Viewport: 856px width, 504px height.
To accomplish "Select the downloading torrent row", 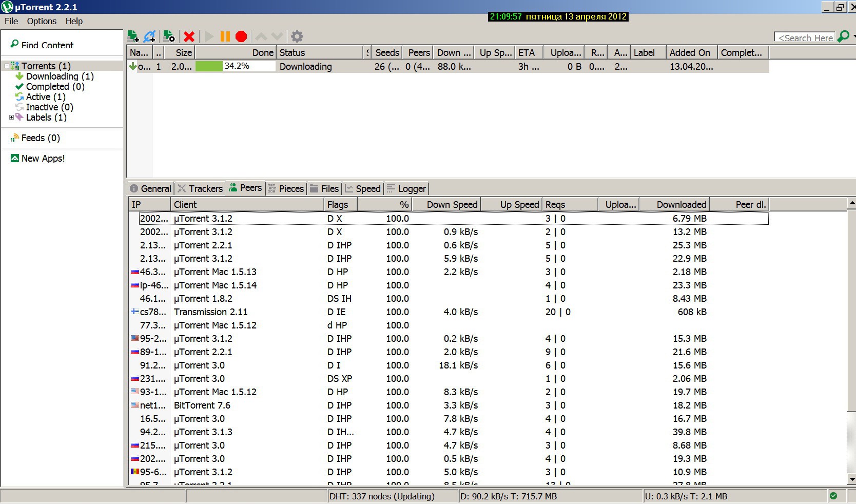I will [x=448, y=66].
